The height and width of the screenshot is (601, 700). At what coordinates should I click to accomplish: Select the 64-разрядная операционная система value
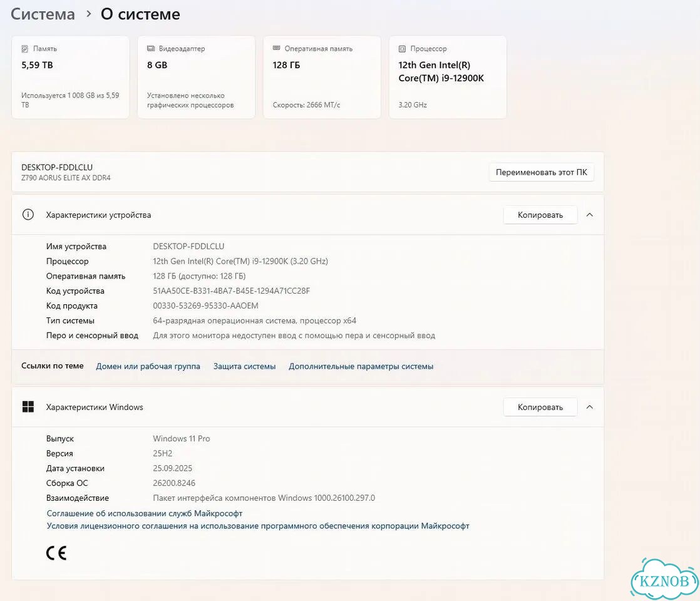(x=254, y=321)
